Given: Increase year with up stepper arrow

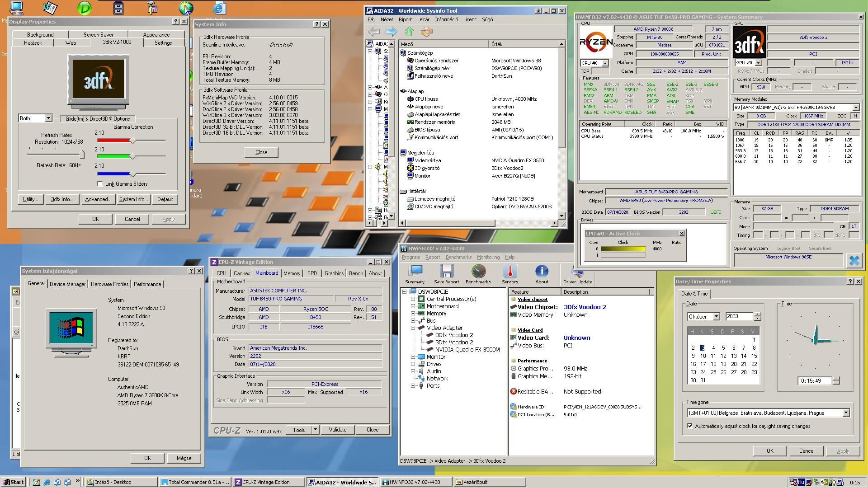Looking at the screenshot, I should 758,314.
